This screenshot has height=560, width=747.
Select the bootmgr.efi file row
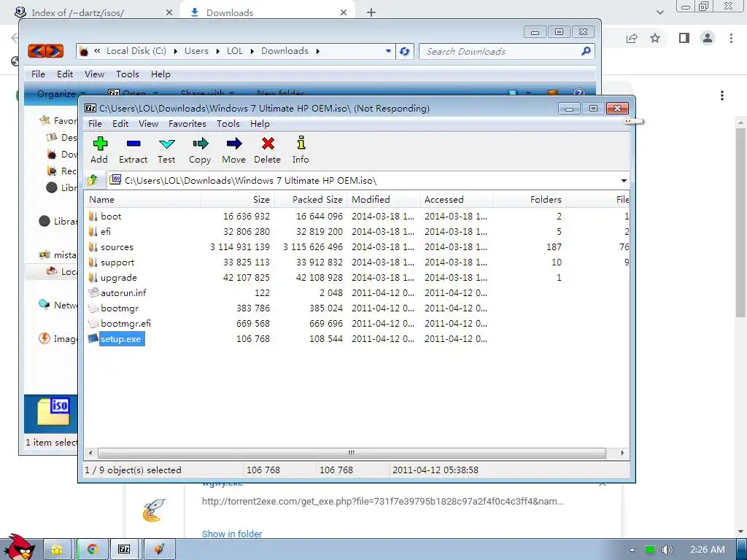pyautogui.click(x=357, y=323)
